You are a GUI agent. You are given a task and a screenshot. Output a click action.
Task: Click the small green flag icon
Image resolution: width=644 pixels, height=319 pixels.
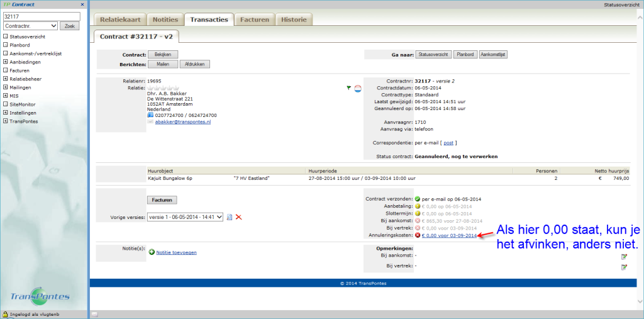(348, 88)
